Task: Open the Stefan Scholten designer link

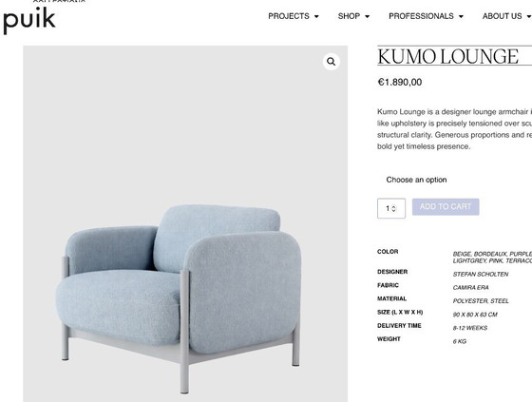Action: pos(481,274)
